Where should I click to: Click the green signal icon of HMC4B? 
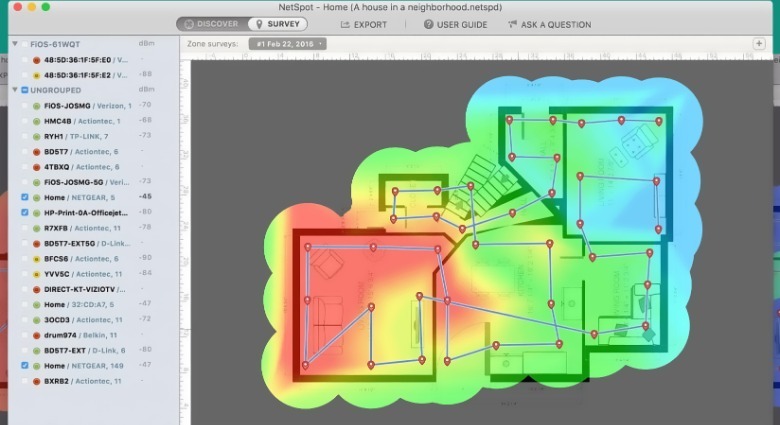coord(36,121)
